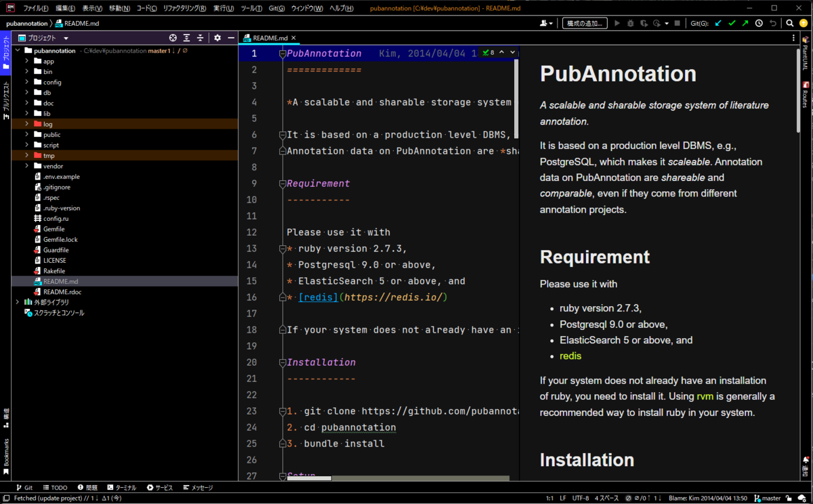This screenshot has height=504, width=813.
Task: Open search everywhere magnifier icon
Action: (790, 23)
